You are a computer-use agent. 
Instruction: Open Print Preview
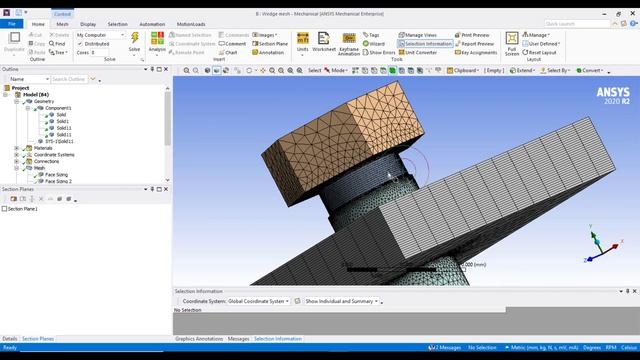point(472,35)
